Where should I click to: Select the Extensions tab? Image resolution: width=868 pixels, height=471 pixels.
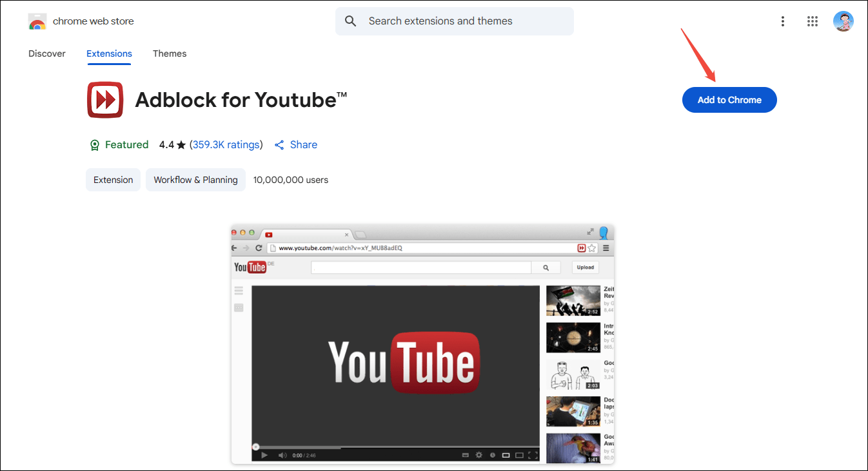point(110,53)
